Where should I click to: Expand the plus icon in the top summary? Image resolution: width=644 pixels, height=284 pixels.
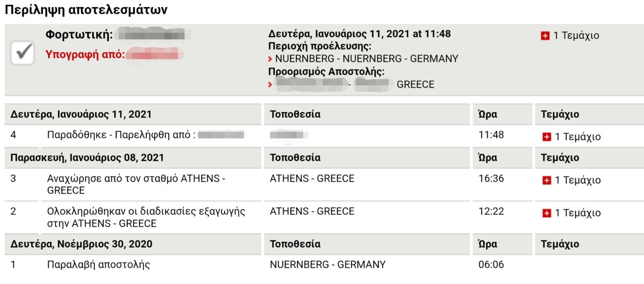click(545, 36)
